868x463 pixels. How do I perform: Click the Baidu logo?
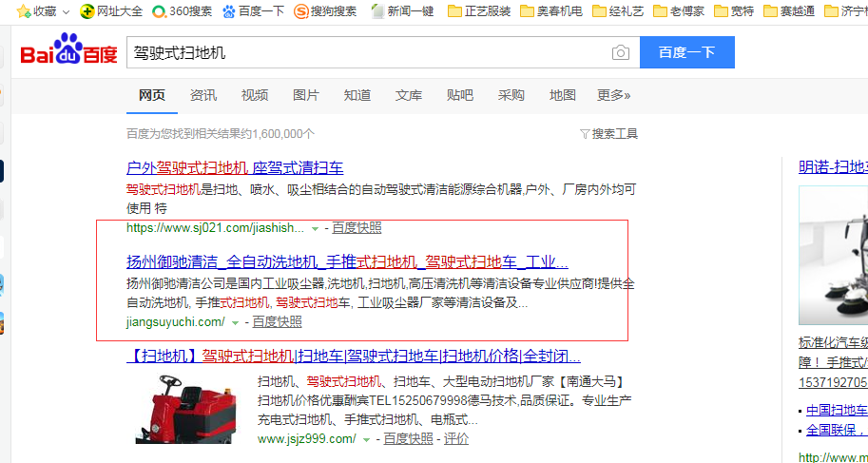(x=69, y=48)
